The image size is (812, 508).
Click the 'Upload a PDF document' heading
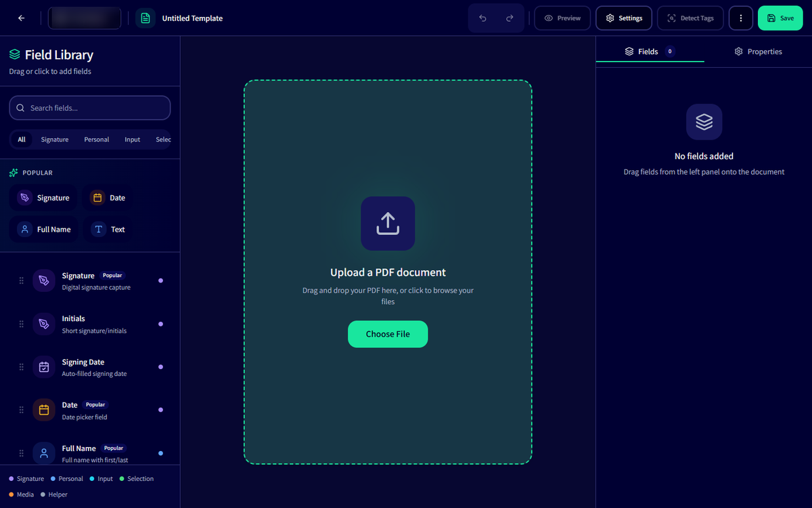388,272
